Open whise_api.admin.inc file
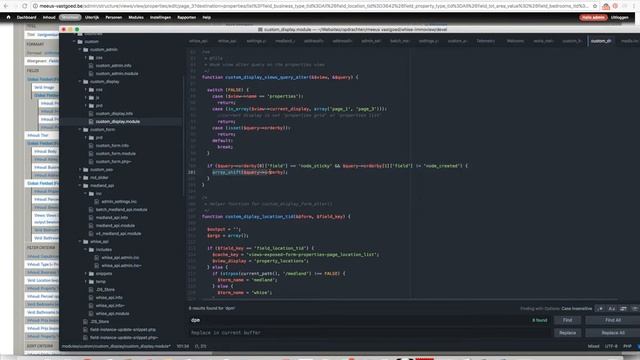Viewport: 640px width, 360px height. (x=120, y=258)
